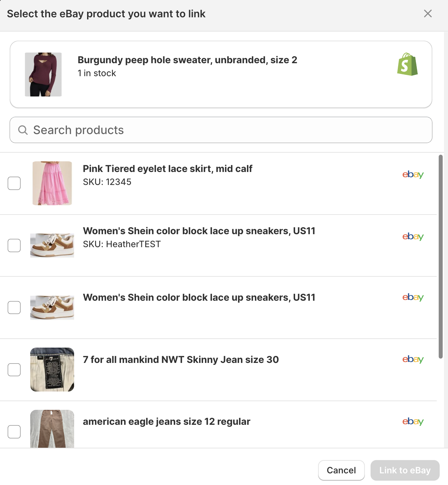Click the Link to eBay button
The height and width of the screenshot is (485, 448).
[405, 470]
